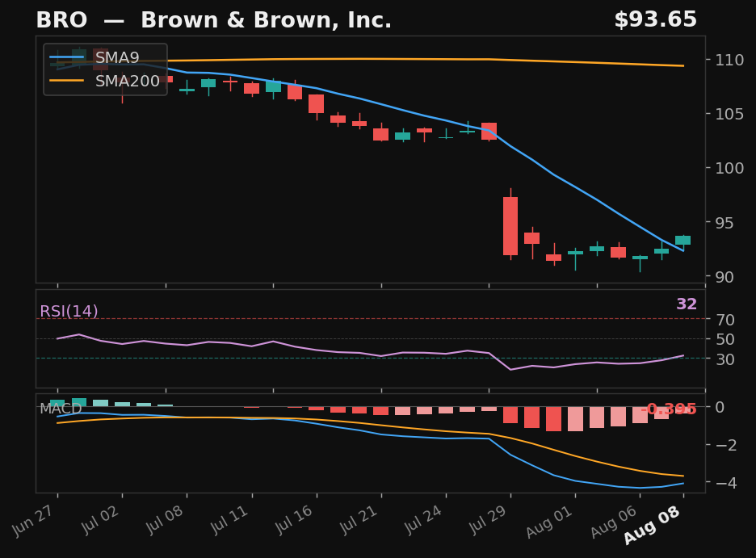Image resolution: width=756 pixels, height=558 pixels.
Task: Click the RSI 50 axis label
Action: 725,339
